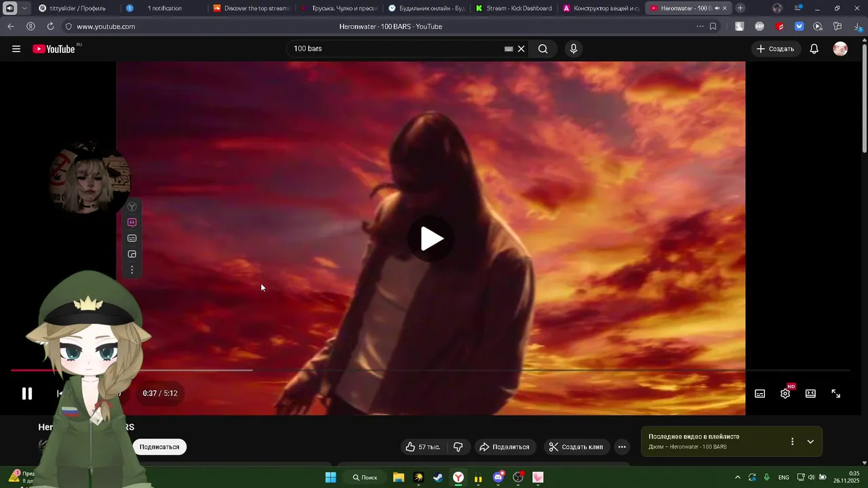Open the account avatar menu
The image size is (868, 488).
840,49
